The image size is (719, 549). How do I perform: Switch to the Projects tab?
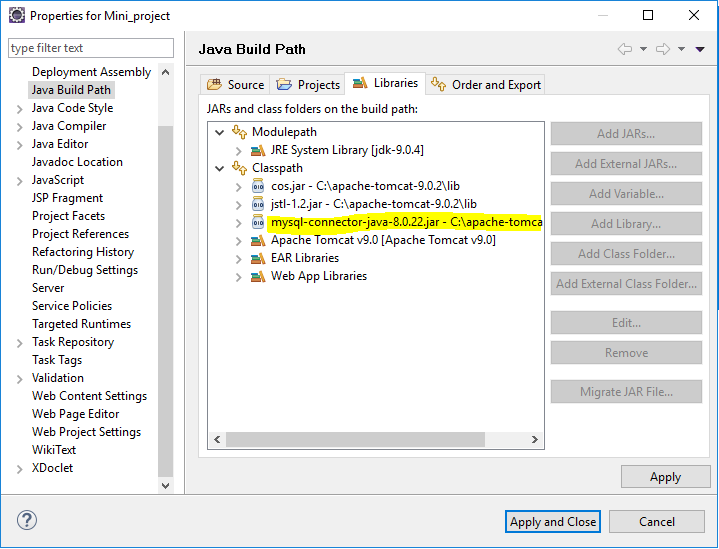click(307, 84)
